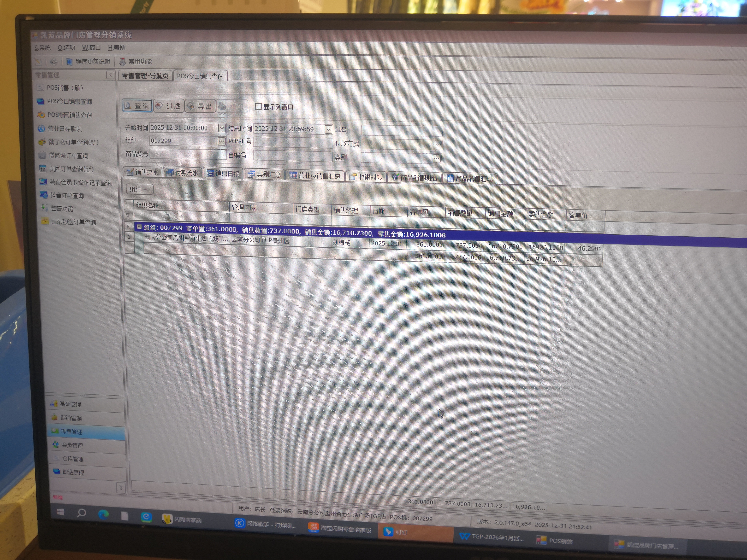Open 钉钉 from the Windows taskbar
This screenshot has width=747, height=560.
coord(396,532)
